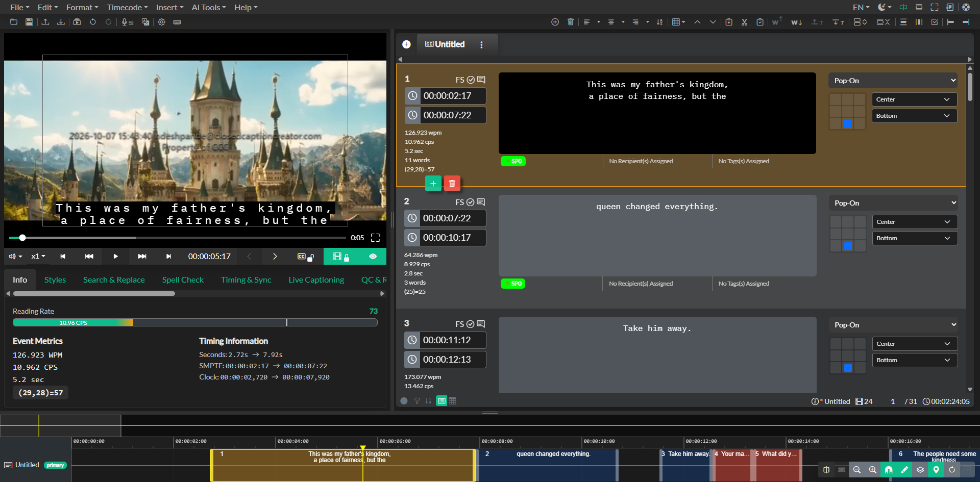
Task: Toggle the SPO badge on event 1
Action: (513, 161)
